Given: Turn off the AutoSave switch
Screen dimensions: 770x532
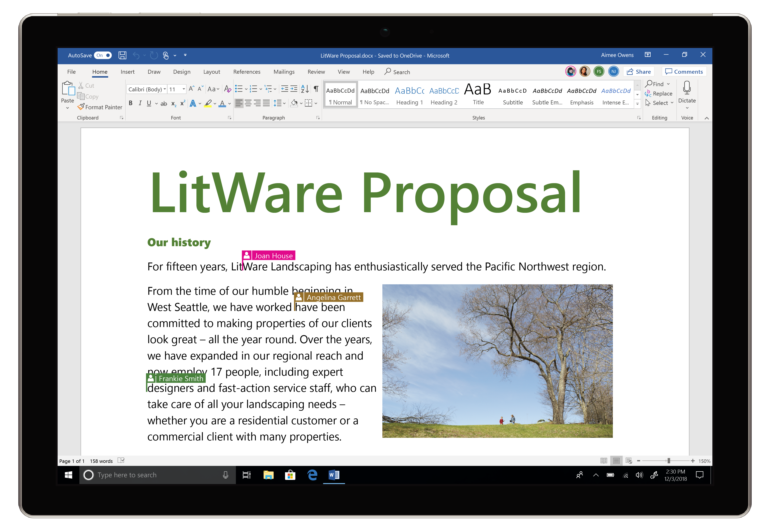Looking at the screenshot, I should tap(103, 55).
